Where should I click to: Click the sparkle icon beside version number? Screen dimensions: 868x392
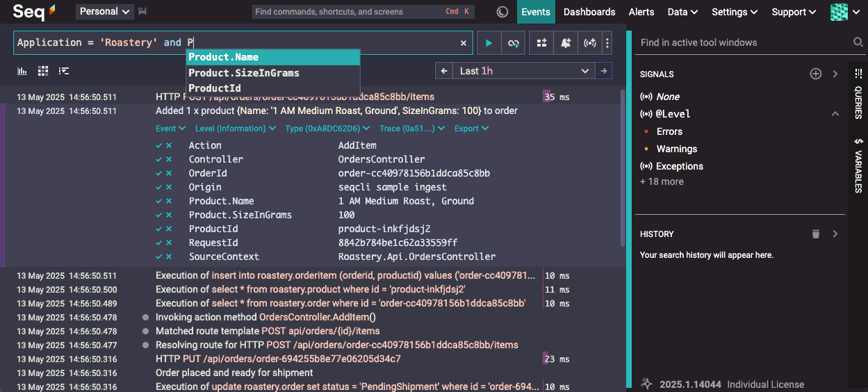646,384
